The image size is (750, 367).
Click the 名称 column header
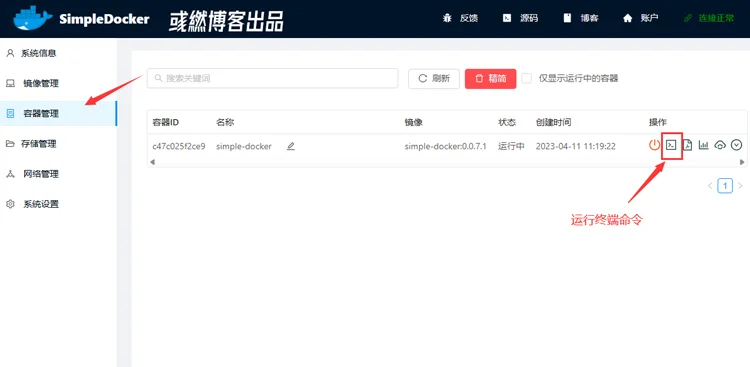pos(225,122)
